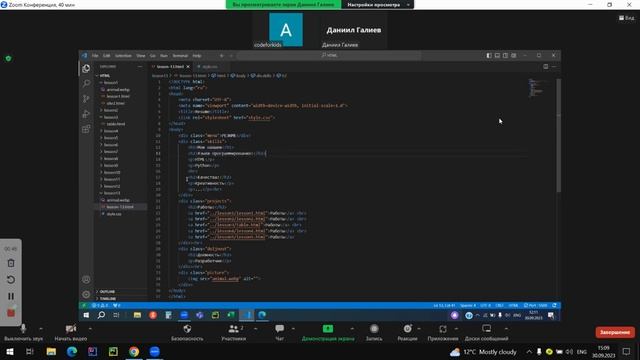The image size is (640, 360).
Task: Open Реакции (Reactions) in Zoom toolbar
Action: click(407, 333)
